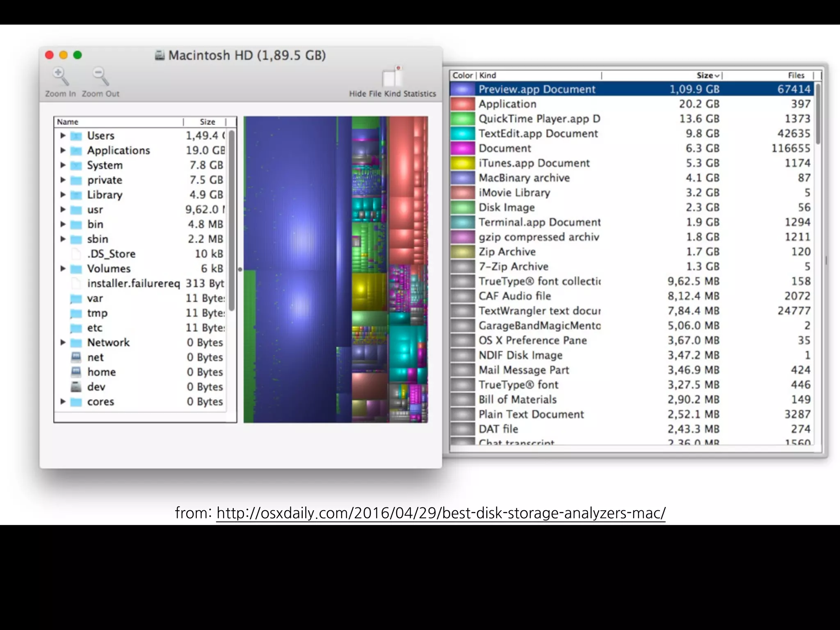Select the home volume icon
This screenshot has height=630, width=840.
click(x=76, y=372)
